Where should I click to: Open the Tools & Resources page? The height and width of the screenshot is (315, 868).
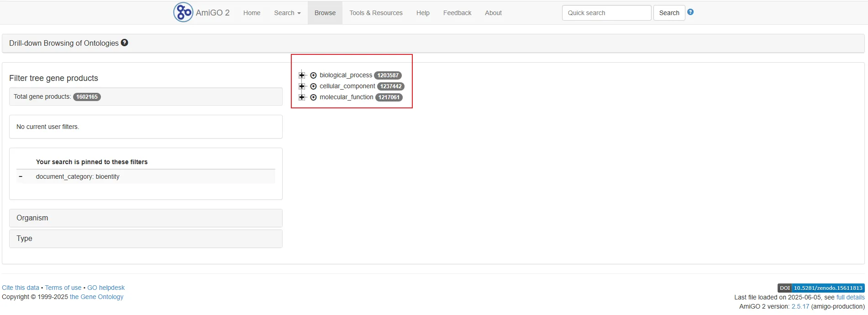[x=376, y=13]
